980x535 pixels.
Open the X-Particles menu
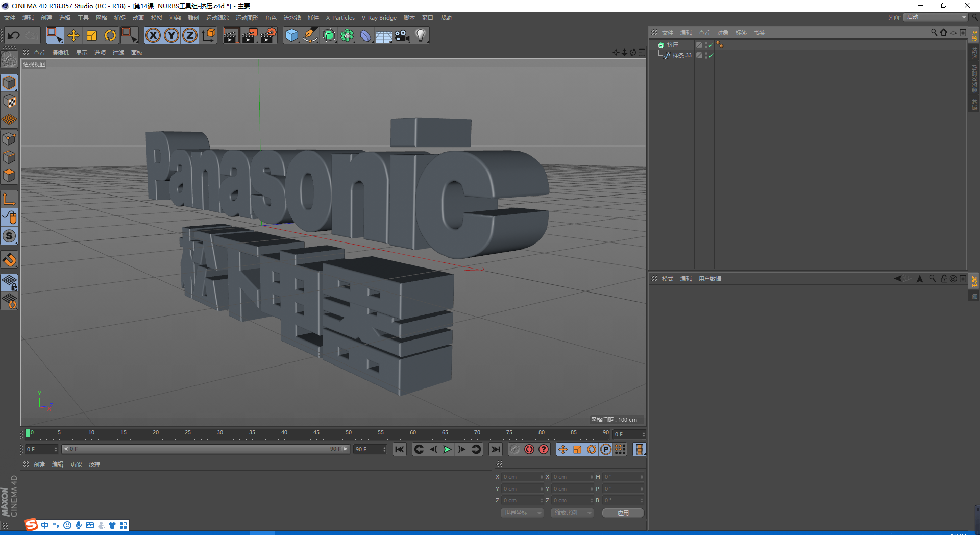(340, 18)
